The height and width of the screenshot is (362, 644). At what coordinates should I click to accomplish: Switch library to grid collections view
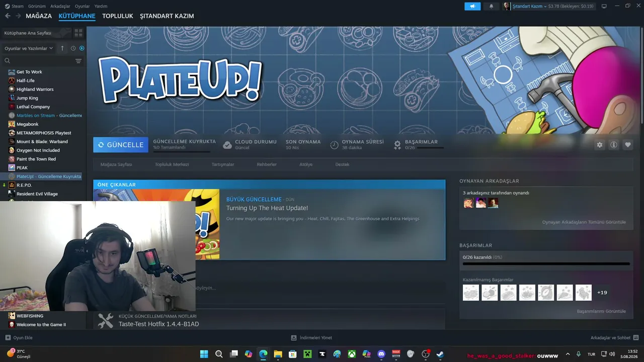[78, 33]
